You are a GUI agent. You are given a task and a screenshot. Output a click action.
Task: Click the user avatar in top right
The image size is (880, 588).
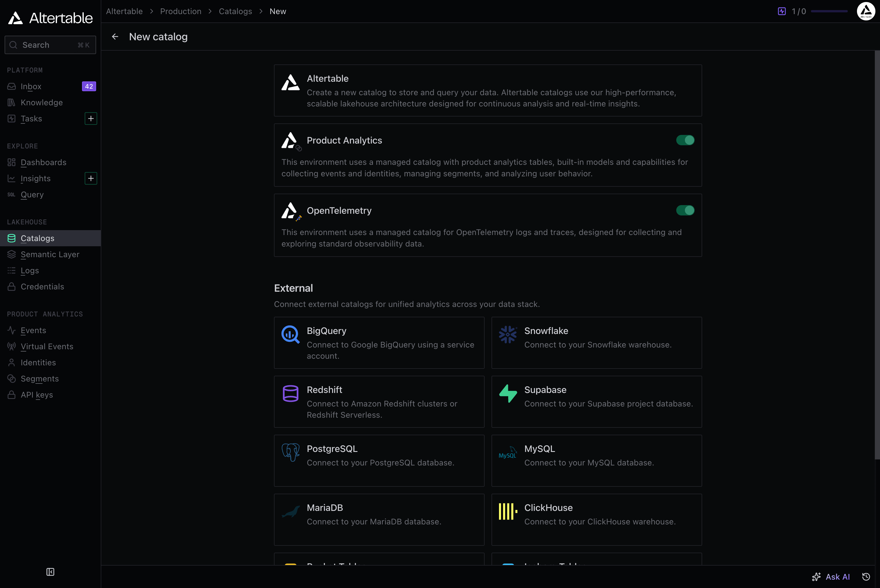pos(866,11)
